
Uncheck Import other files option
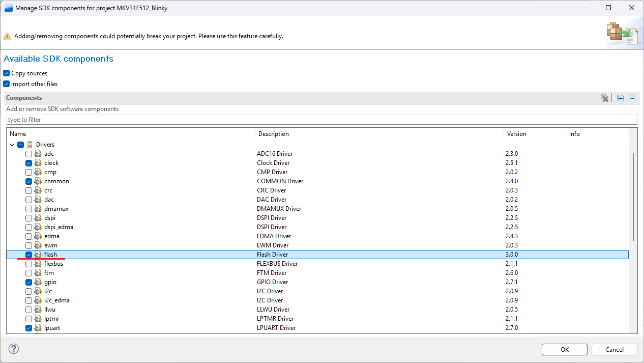click(7, 84)
